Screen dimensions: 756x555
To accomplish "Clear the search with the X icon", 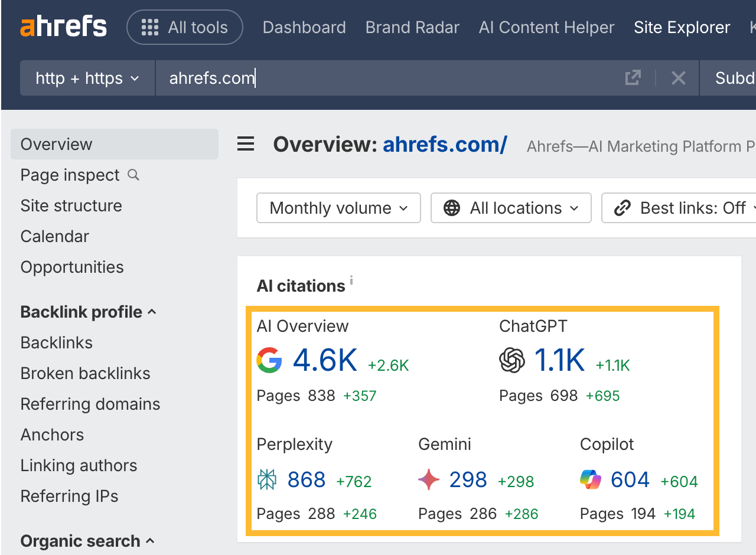I will [x=678, y=77].
